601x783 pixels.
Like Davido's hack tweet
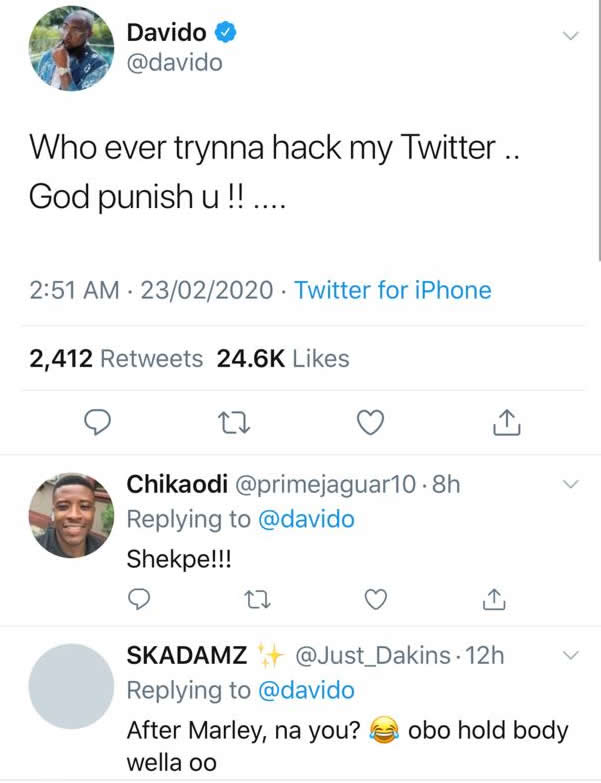coord(371,424)
